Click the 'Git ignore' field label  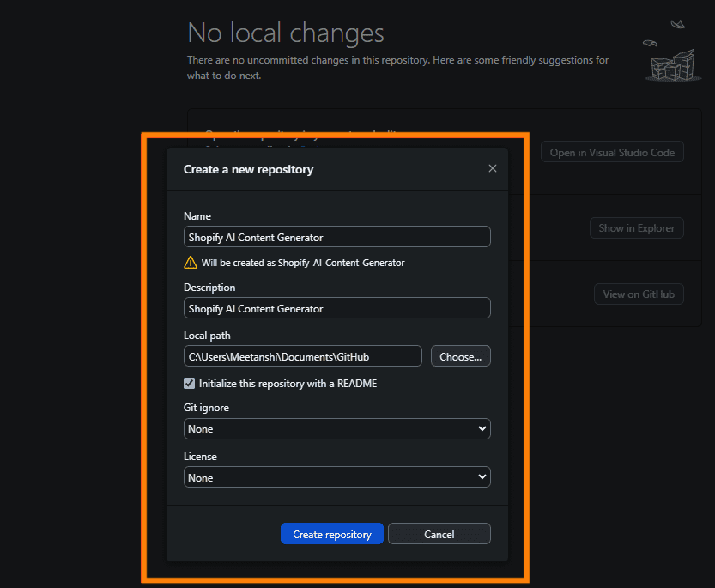pyautogui.click(x=206, y=408)
